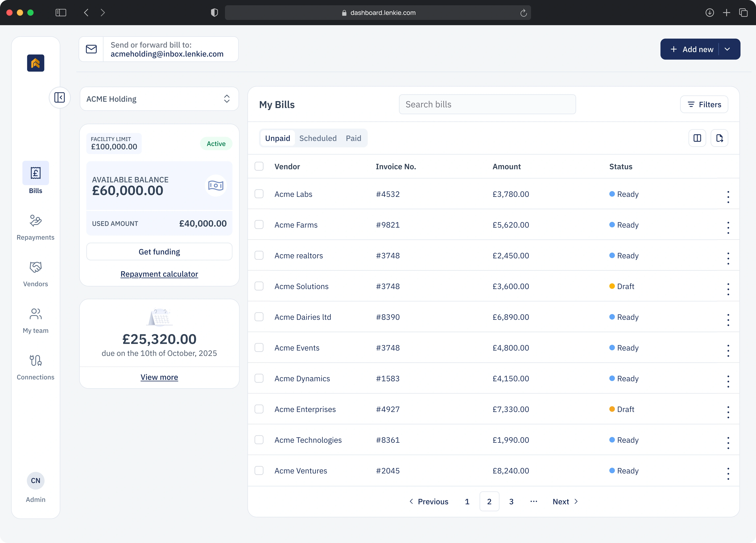Click the Lenkie logo icon

[36, 63]
